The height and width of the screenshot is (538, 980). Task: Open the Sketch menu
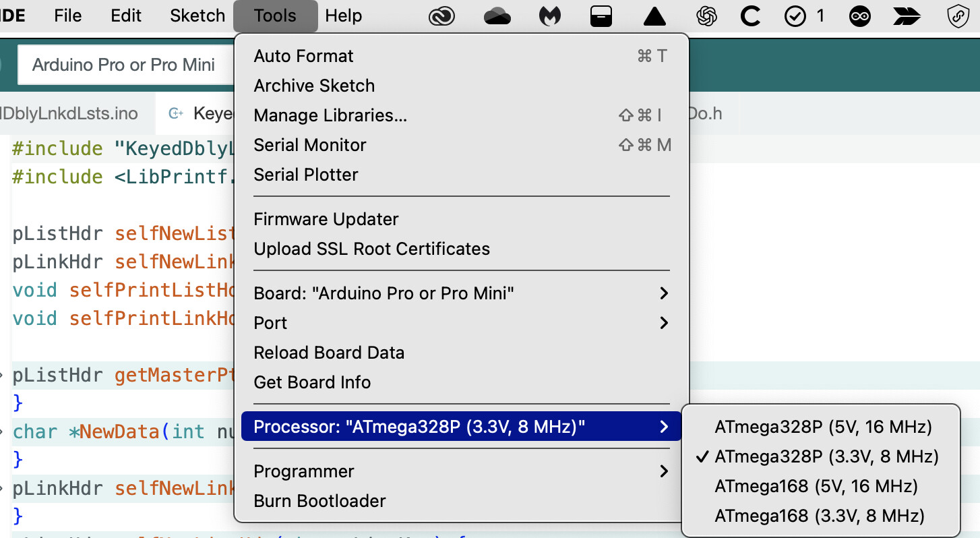[197, 16]
